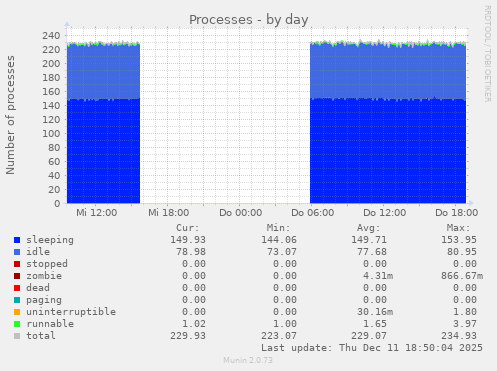Click the 'Mi 18:00' time axis label
This screenshot has width=497, height=371.
[x=169, y=213]
